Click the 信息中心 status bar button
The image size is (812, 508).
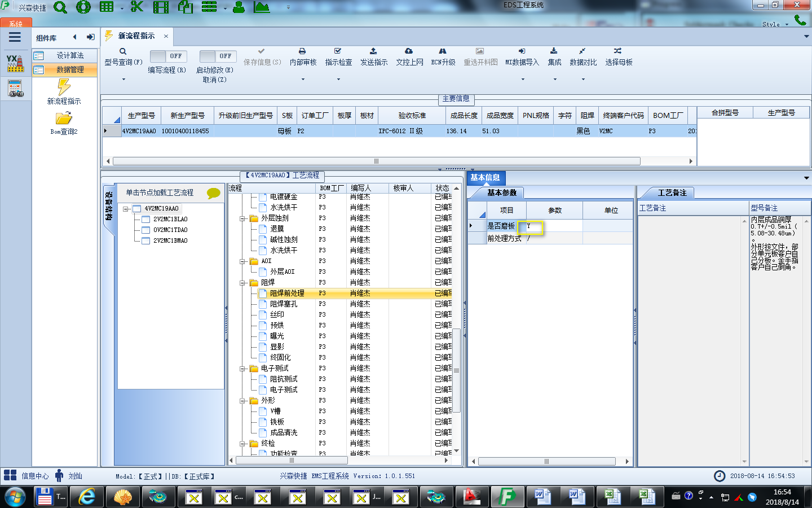pos(27,476)
